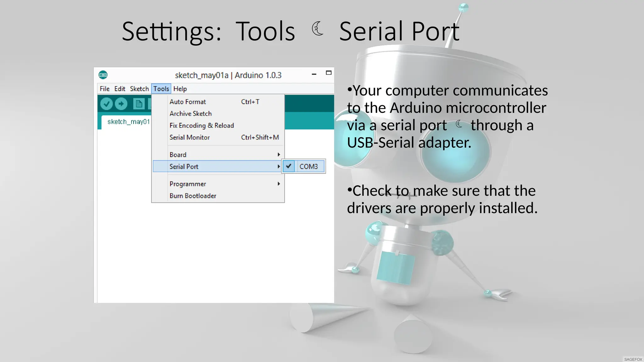
Task: Minimize the Arduino window
Action: click(314, 74)
